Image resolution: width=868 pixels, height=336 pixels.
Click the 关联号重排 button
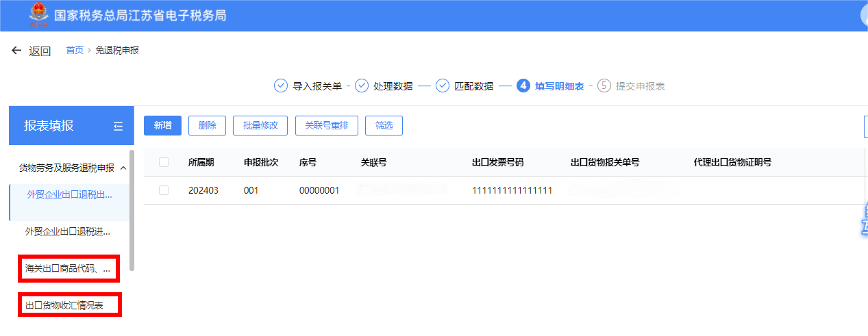click(326, 125)
